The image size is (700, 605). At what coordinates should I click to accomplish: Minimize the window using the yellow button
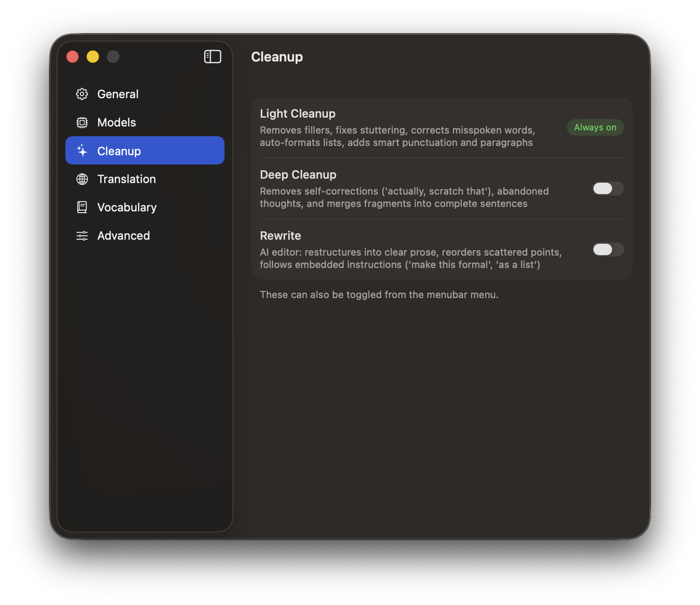click(93, 57)
